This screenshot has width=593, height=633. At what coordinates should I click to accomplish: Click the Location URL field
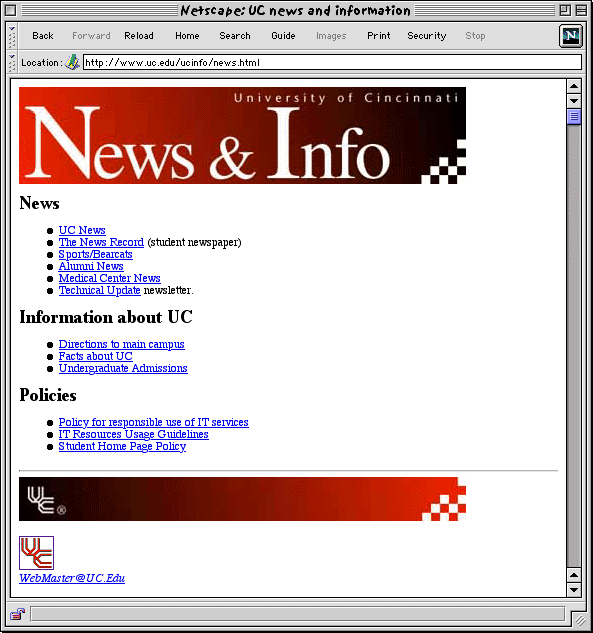(332, 63)
